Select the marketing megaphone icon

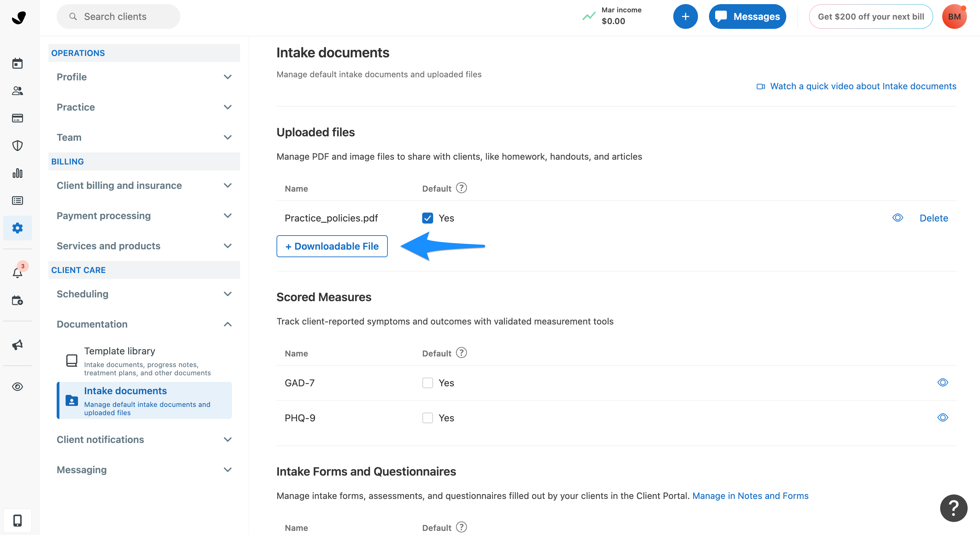[18, 345]
